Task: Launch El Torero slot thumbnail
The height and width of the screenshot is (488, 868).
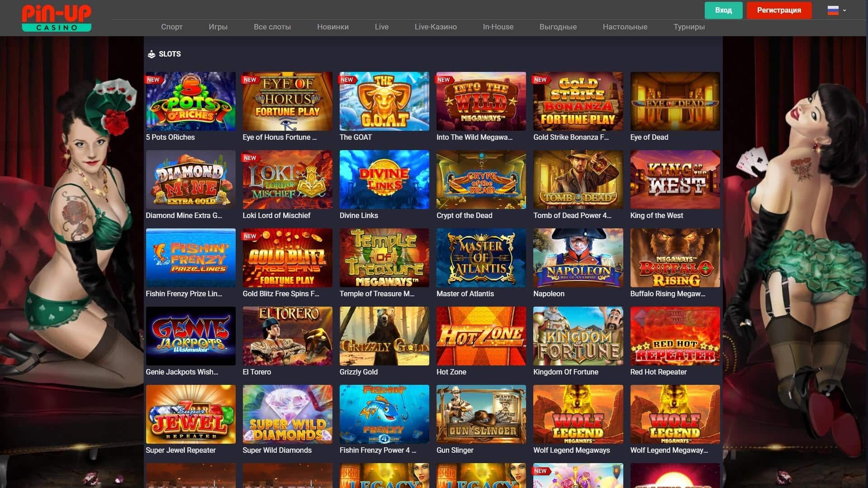Action: (287, 336)
